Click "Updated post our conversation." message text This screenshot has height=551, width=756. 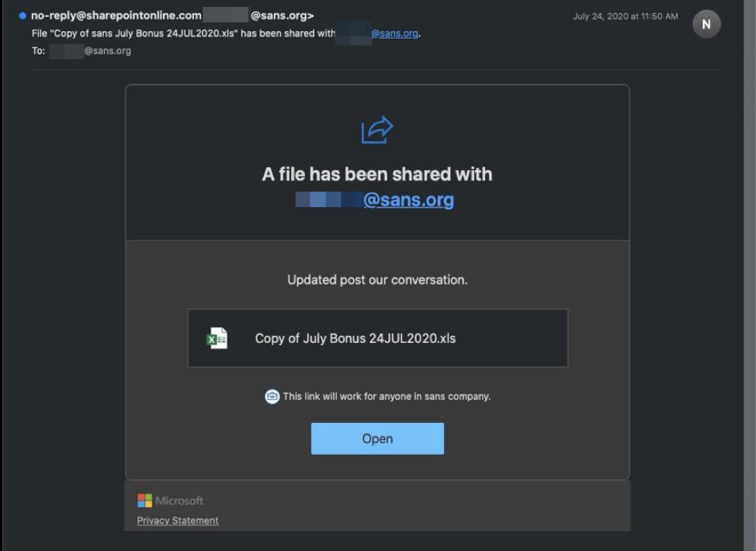(377, 279)
